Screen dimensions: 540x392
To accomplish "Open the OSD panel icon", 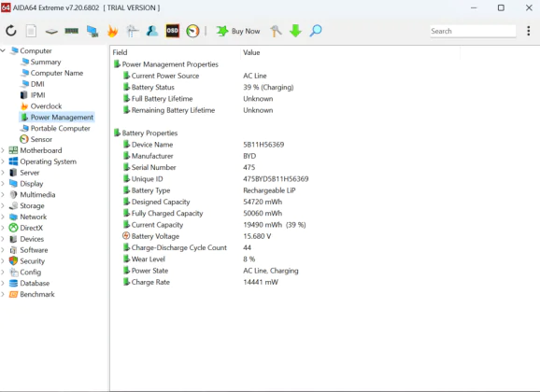I will coord(172,31).
